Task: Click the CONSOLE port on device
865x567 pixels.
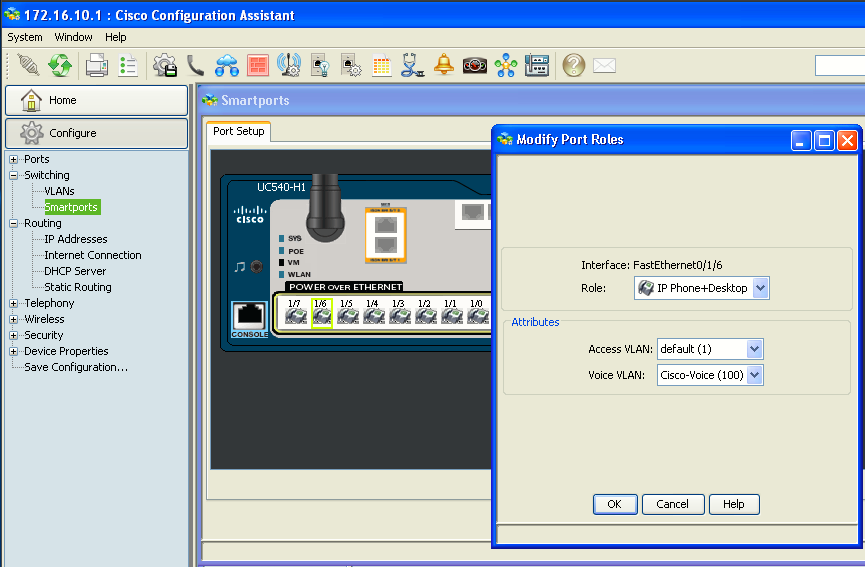Action: (249, 319)
